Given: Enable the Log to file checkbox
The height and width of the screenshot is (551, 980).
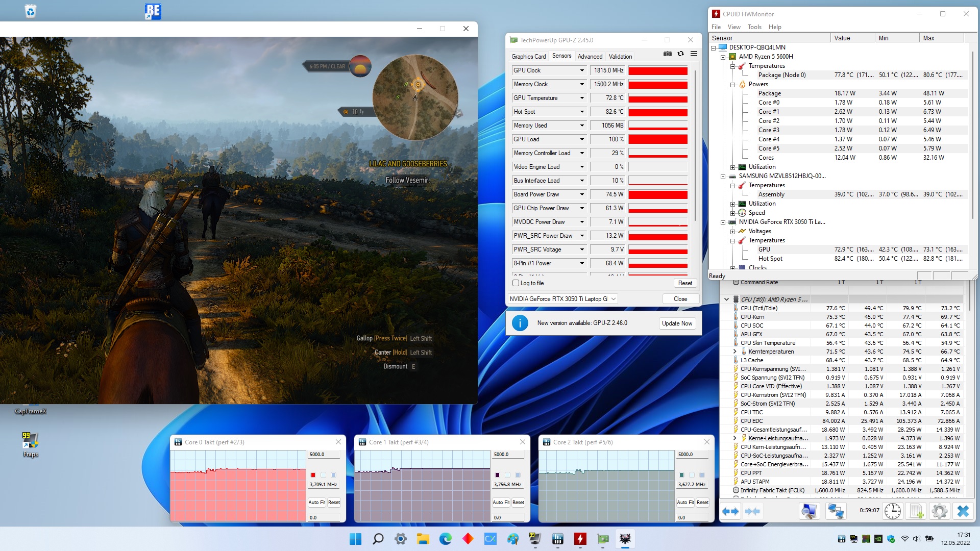Looking at the screenshot, I should pos(516,283).
